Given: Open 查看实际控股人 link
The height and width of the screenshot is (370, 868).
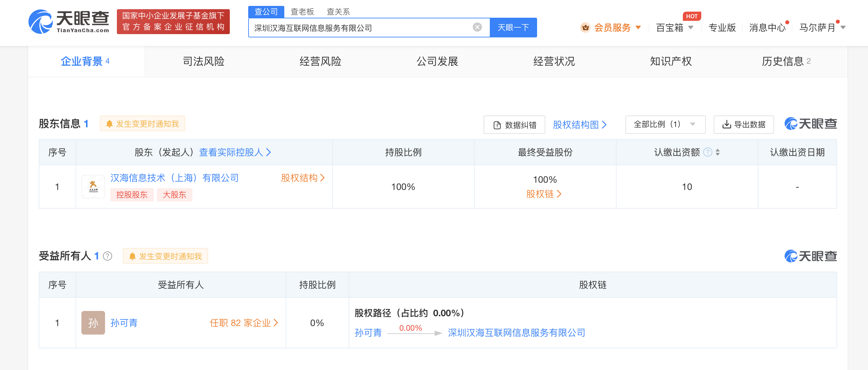Looking at the screenshot, I should 235,153.
